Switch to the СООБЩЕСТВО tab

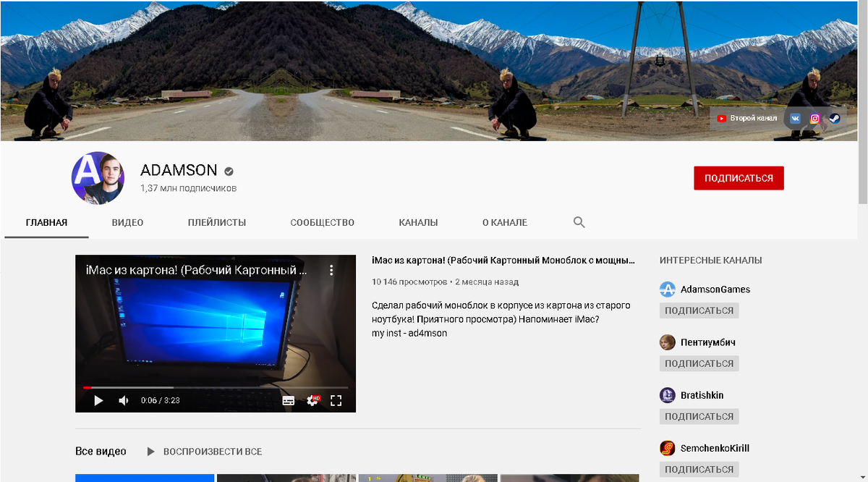[x=323, y=222]
